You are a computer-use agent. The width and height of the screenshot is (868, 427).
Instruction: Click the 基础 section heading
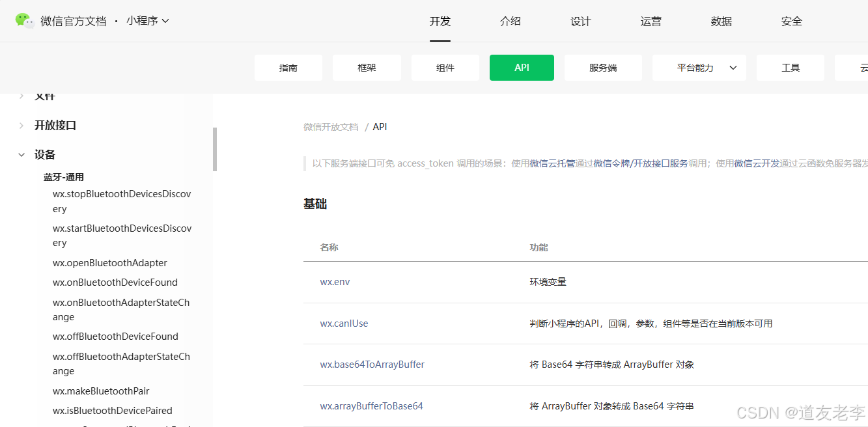point(315,204)
